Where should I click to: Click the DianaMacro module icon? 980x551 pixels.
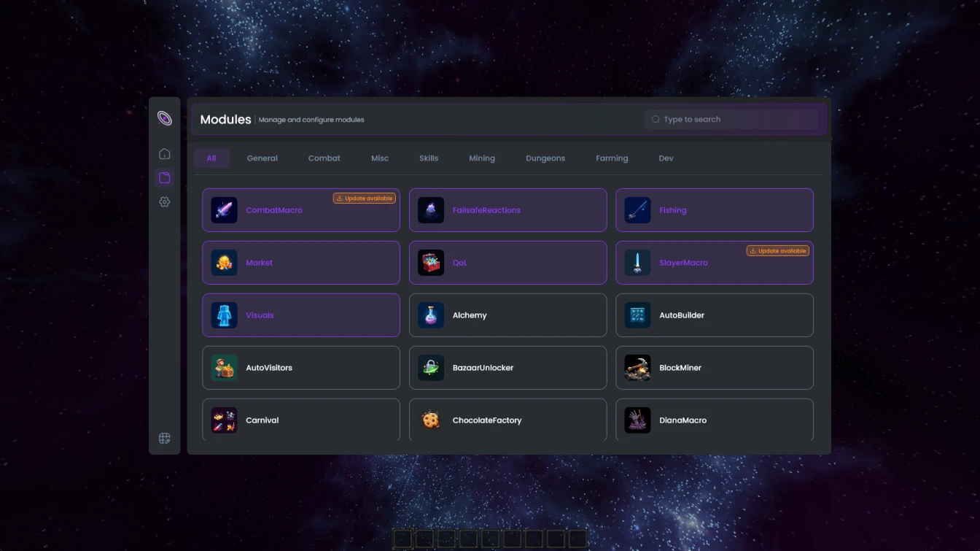coord(637,420)
